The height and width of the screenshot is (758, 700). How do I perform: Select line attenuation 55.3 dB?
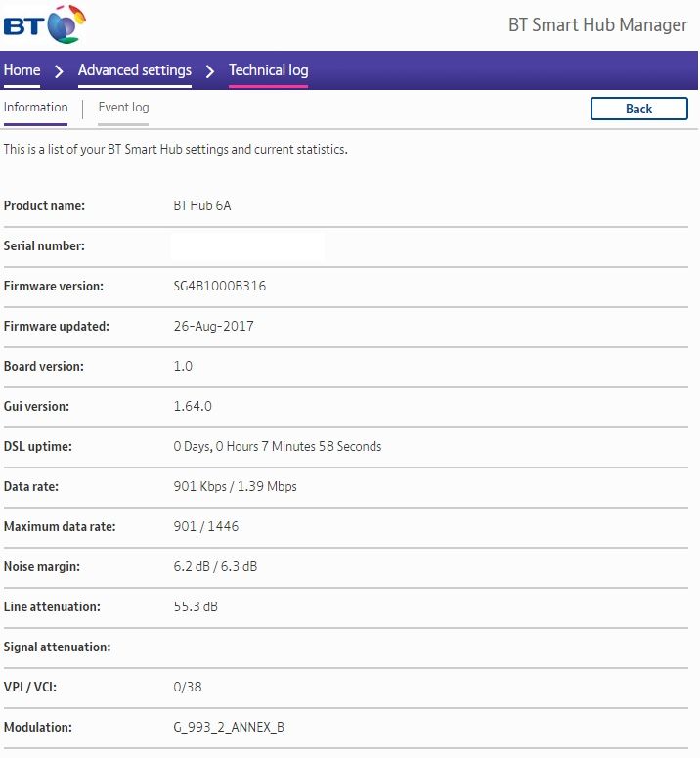coord(196,606)
